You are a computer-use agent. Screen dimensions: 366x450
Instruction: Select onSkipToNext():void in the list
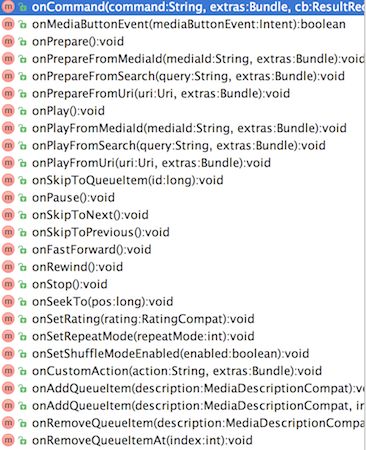tap(182, 215)
